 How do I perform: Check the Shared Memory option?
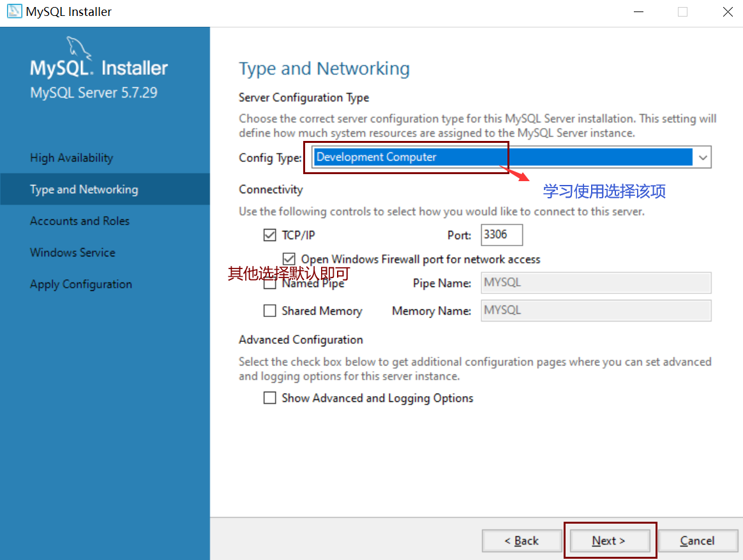point(269,311)
